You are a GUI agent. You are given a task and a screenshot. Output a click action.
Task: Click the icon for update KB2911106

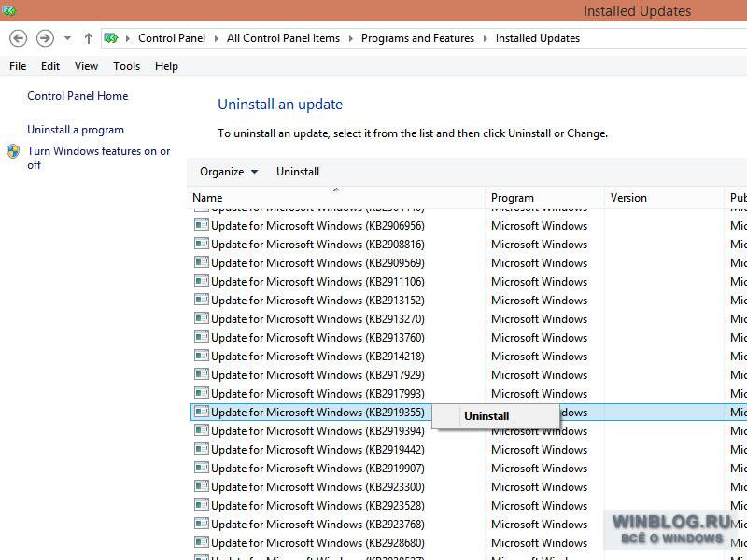[202, 281]
